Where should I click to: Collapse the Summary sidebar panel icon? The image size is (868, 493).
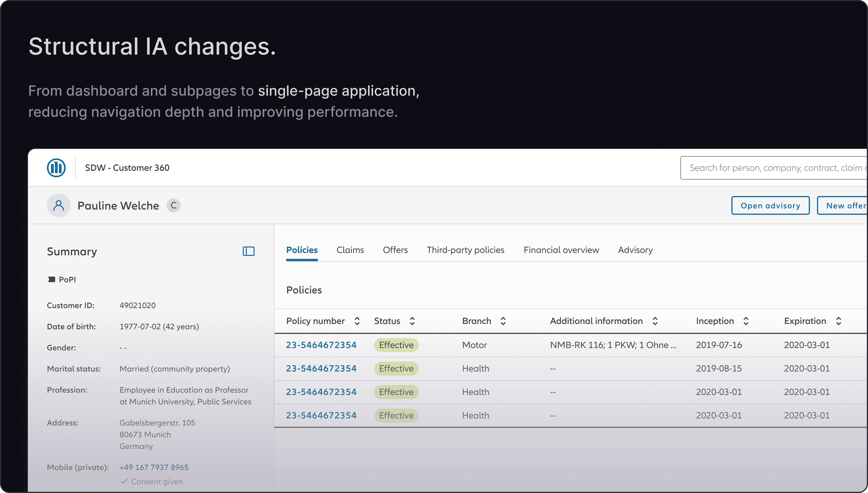click(248, 251)
